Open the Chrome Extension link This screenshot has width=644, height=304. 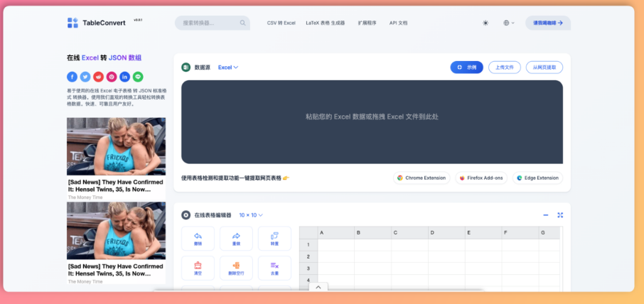(422, 178)
